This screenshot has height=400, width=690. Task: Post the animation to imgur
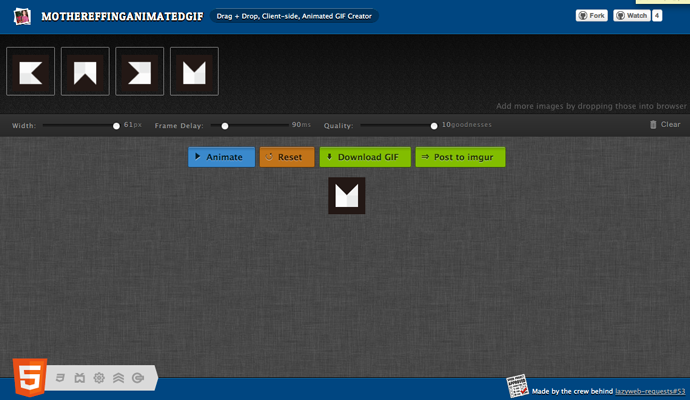[x=460, y=157]
